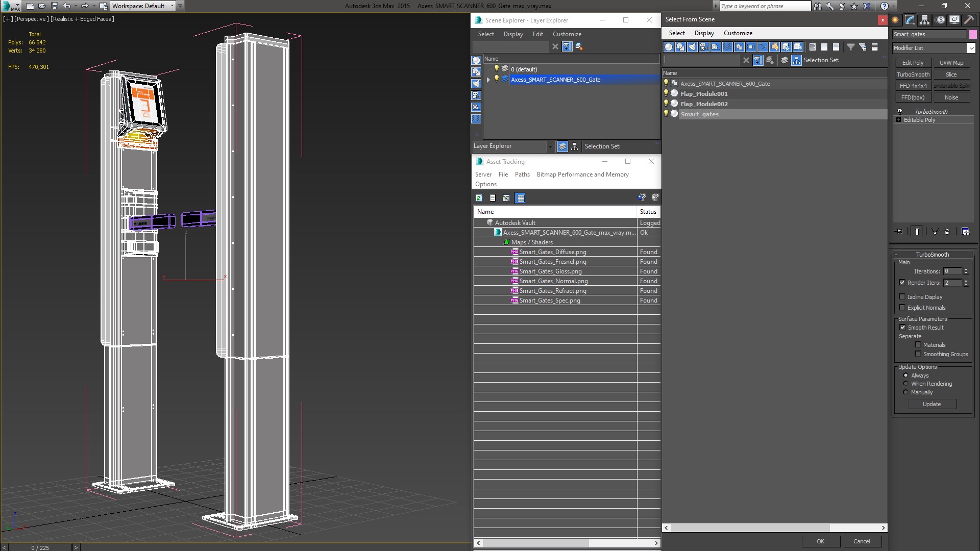Open the Hierarchy command panel tab
Viewport: 980px width, 551px height.
coord(924,20)
